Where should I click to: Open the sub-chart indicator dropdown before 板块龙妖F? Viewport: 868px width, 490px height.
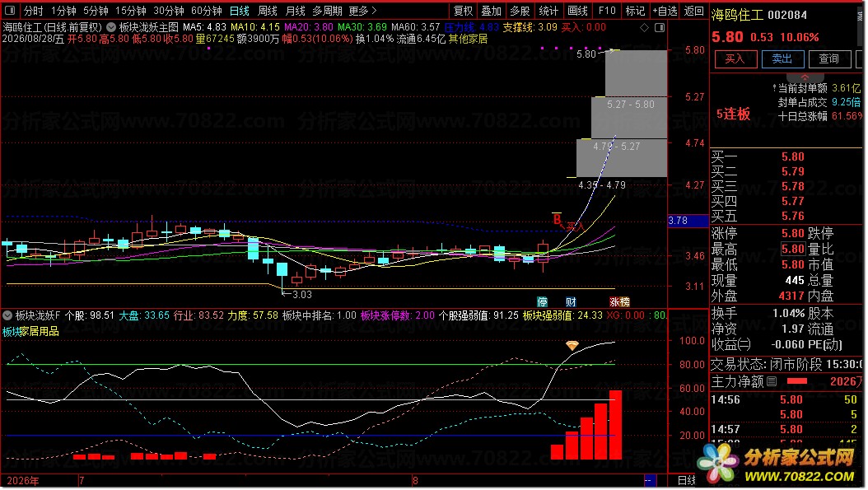pyautogui.click(x=7, y=315)
